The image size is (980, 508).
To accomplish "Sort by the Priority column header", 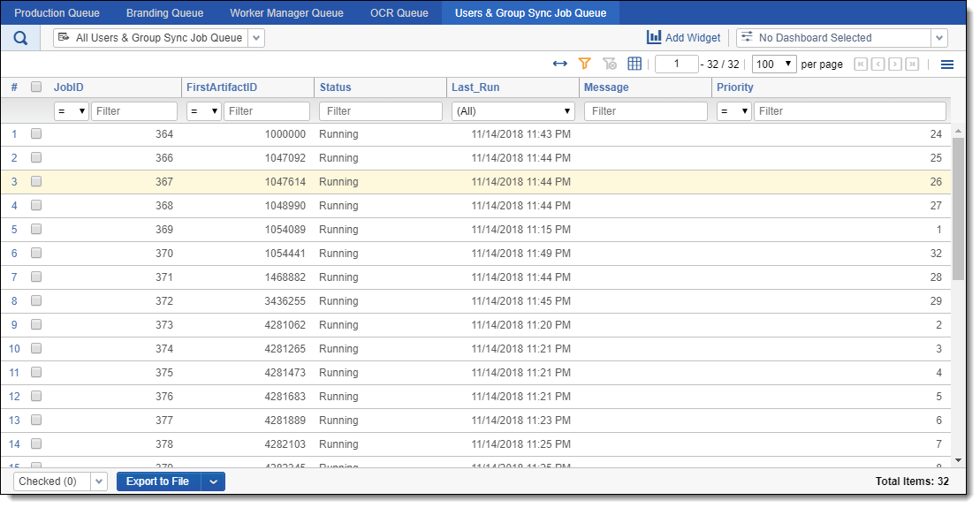I will (x=734, y=87).
